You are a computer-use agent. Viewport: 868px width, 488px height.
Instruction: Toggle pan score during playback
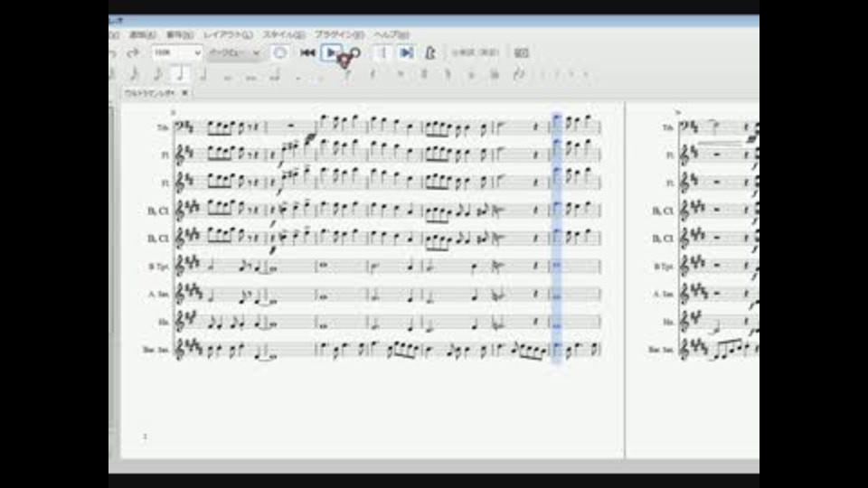406,52
